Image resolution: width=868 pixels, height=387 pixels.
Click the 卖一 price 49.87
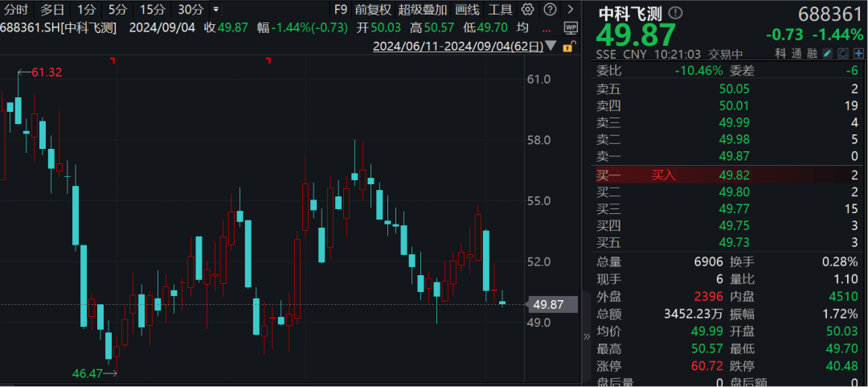click(735, 156)
